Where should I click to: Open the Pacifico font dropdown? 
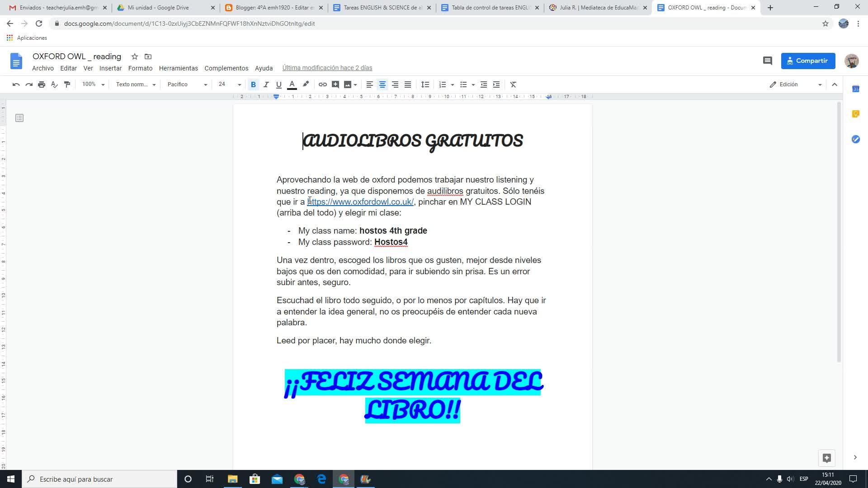187,84
